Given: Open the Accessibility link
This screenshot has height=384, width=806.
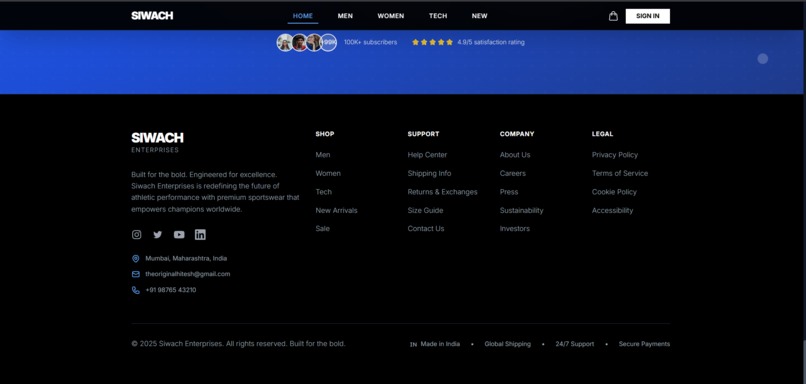Looking at the screenshot, I should [x=612, y=210].
